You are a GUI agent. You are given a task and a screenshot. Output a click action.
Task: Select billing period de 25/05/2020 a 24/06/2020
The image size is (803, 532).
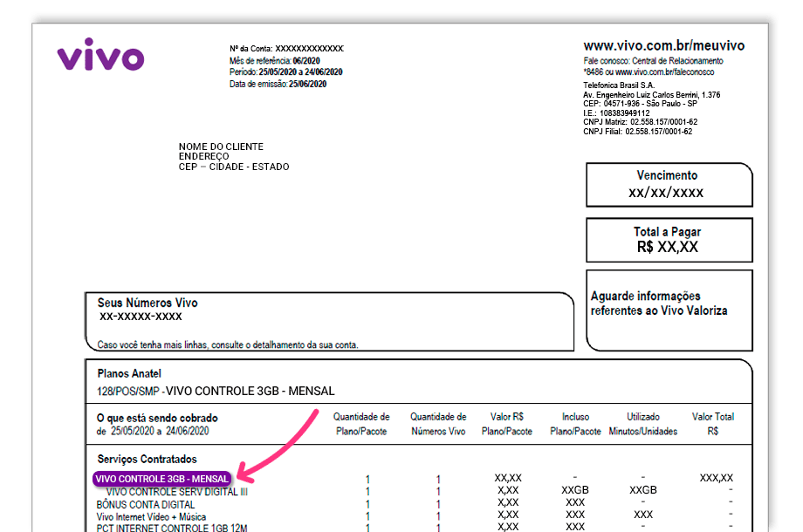point(153,431)
